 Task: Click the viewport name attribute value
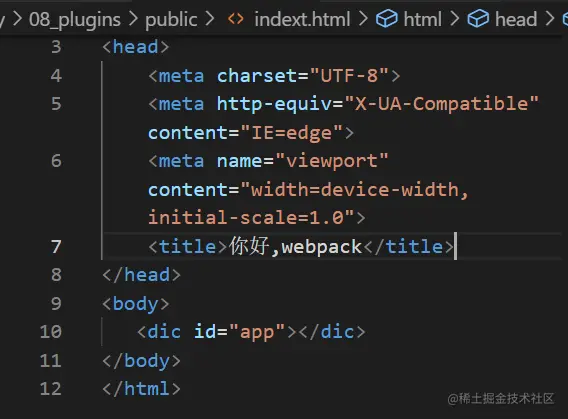(331, 161)
